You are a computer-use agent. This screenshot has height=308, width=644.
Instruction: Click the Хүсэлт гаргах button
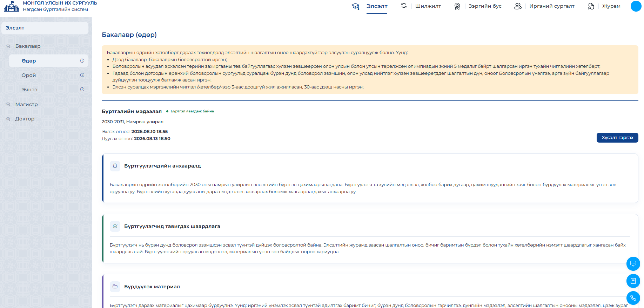click(617, 138)
